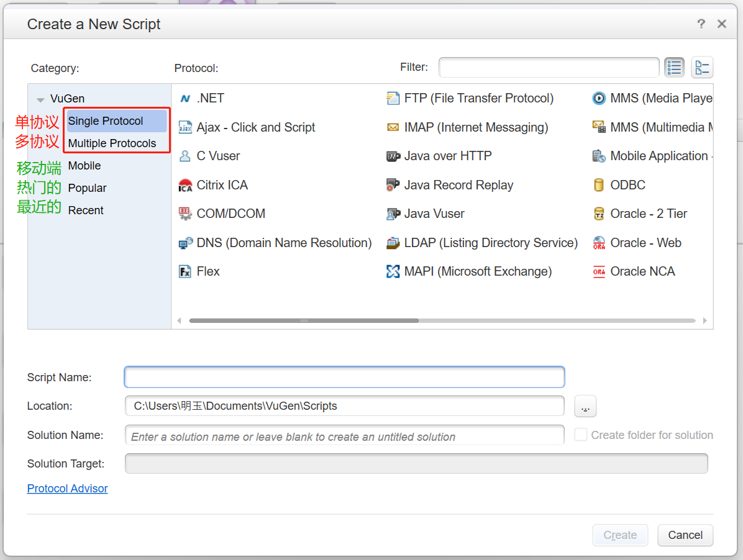Focus the Filter input field
The width and height of the screenshot is (743, 560).
[x=549, y=67]
